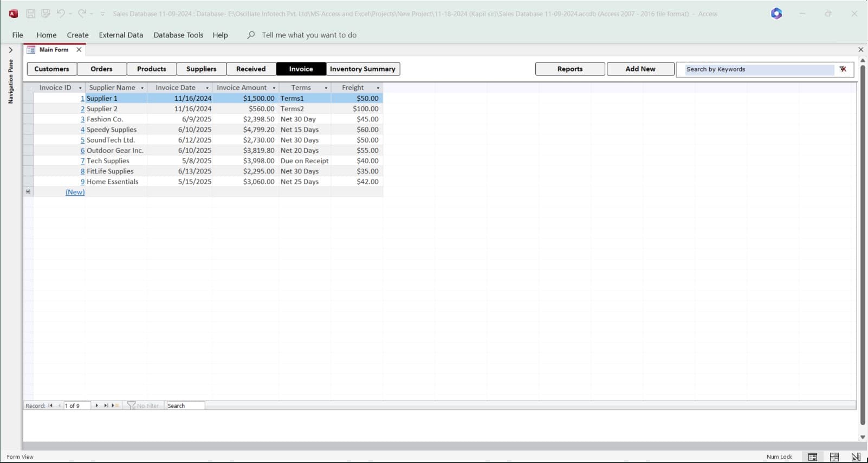Switch to the Received section
This screenshot has width=868, height=463.
pos(251,69)
